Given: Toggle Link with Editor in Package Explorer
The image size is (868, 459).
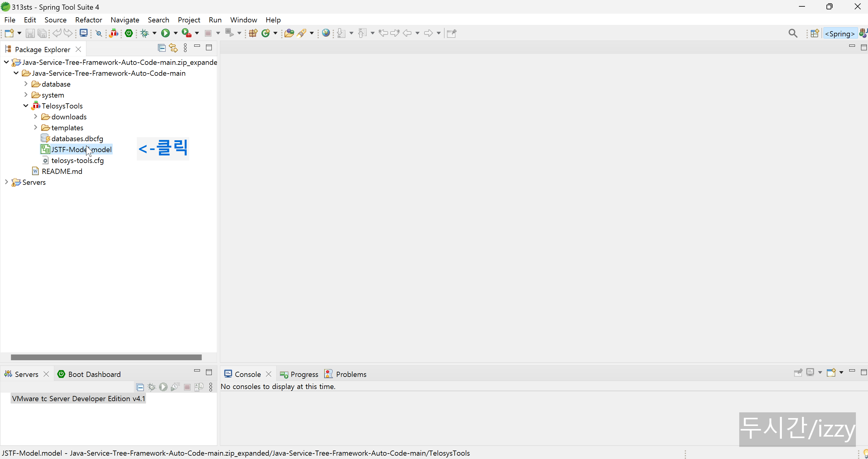Looking at the screenshot, I should tap(173, 48).
